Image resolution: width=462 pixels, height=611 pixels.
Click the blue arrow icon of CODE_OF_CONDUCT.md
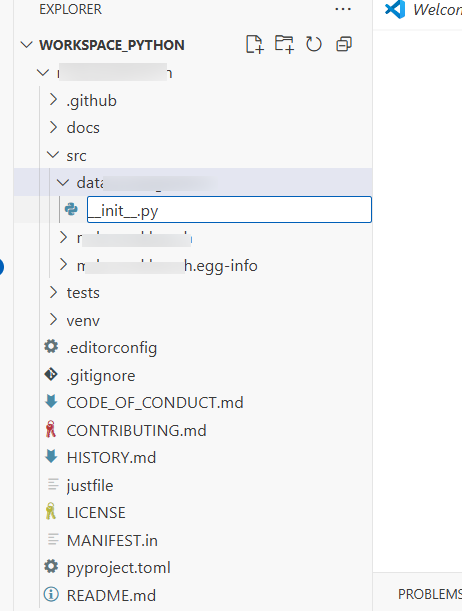coord(51,401)
